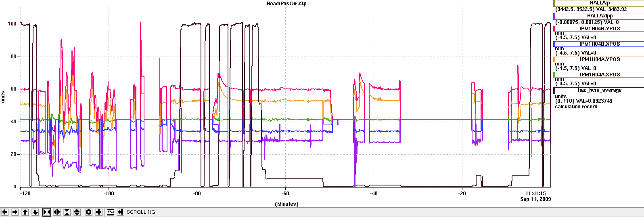Click the 'SCROLLING' status label
The image size is (644, 217).
[x=141, y=212]
